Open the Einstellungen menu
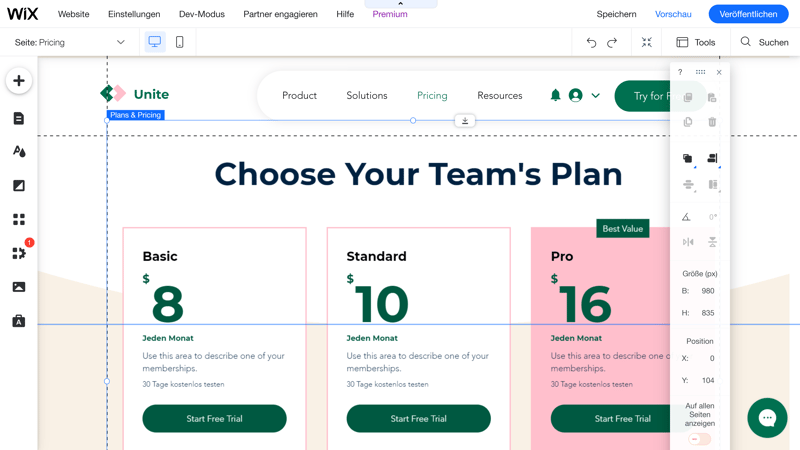800x450 pixels. [134, 14]
